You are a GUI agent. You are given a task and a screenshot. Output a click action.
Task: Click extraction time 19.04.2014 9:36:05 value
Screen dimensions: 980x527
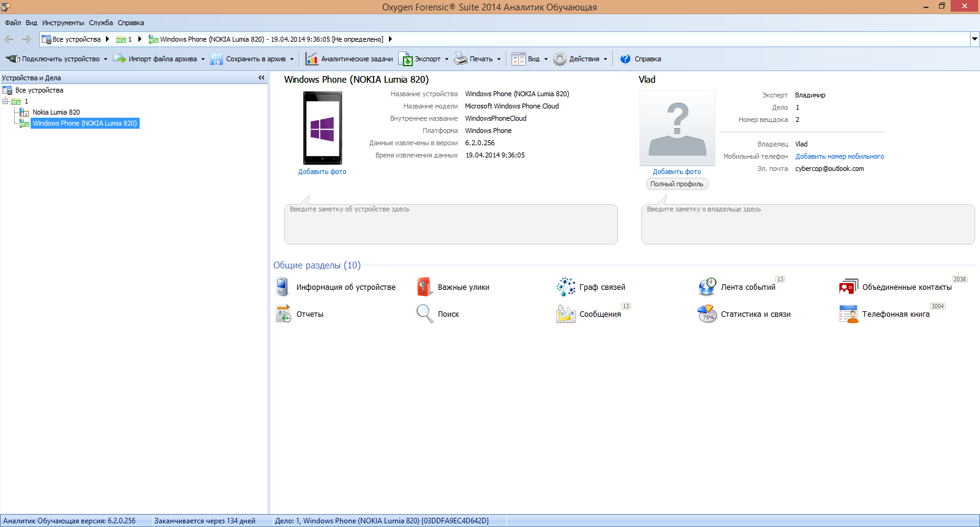point(495,155)
